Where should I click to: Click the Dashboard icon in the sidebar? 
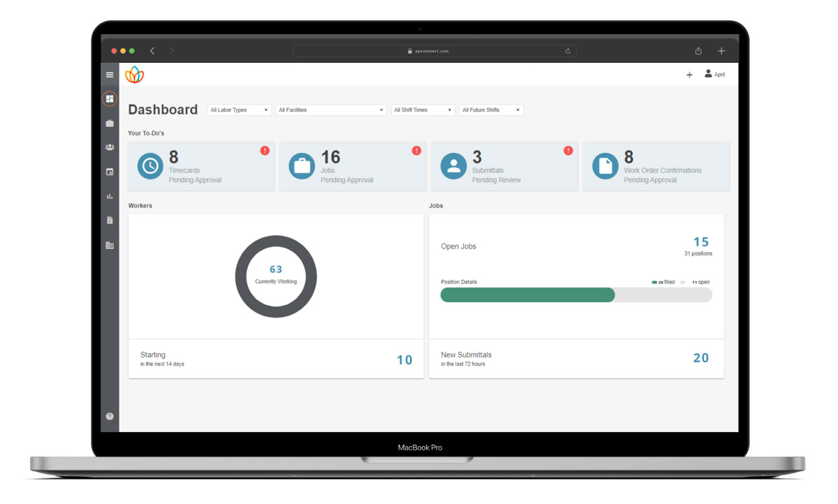[x=110, y=99]
